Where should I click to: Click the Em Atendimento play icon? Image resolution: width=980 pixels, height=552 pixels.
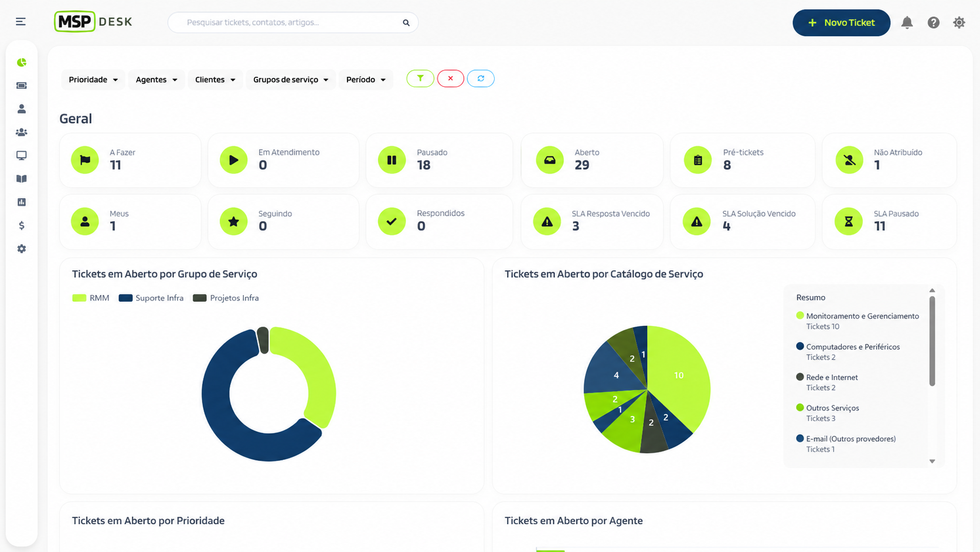[x=234, y=160]
